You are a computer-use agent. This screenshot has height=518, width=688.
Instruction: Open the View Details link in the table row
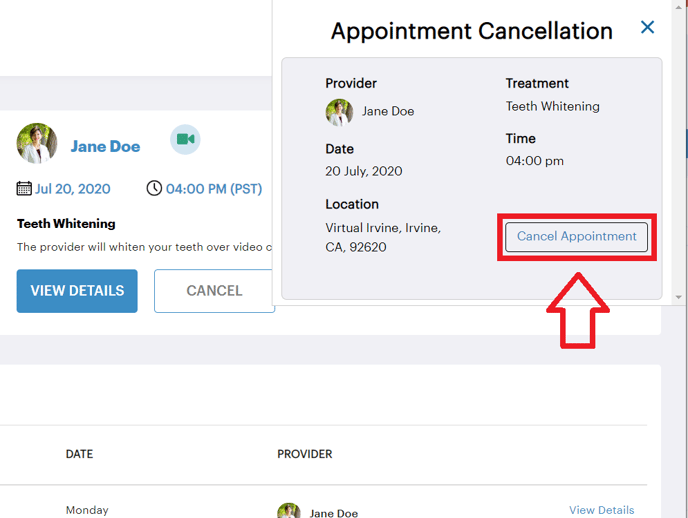602,510
